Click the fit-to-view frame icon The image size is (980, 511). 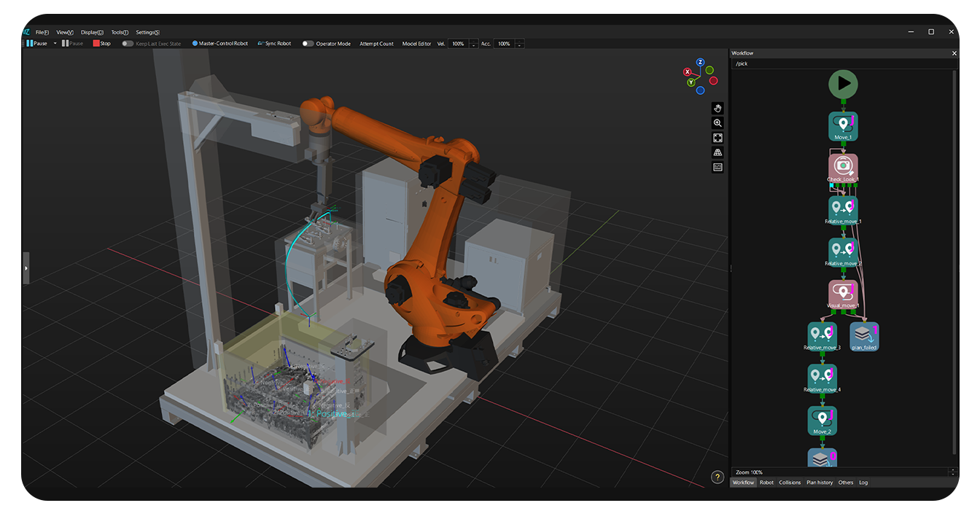pyautogui.click(x=717, y=138)
